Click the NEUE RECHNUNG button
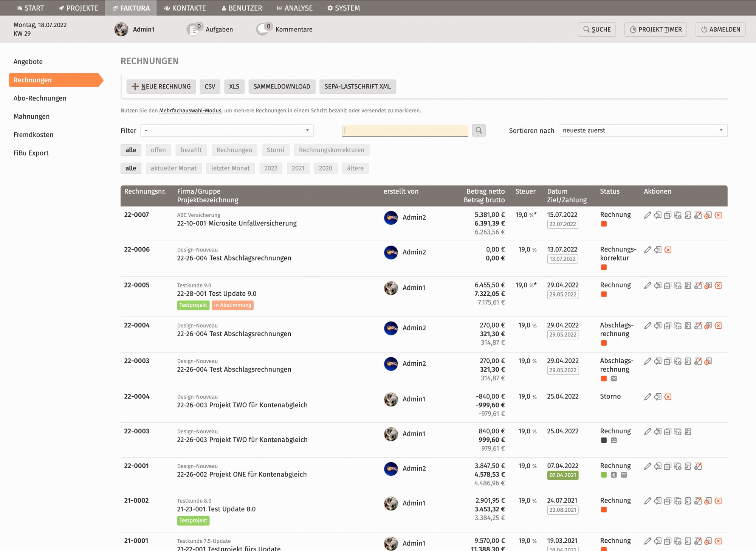 [161, 87]
